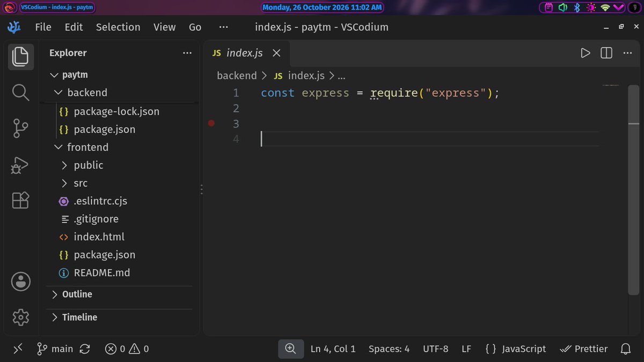The image size is (644, 362).
Task: Open the remote window indicator
Action: [18, 349]
